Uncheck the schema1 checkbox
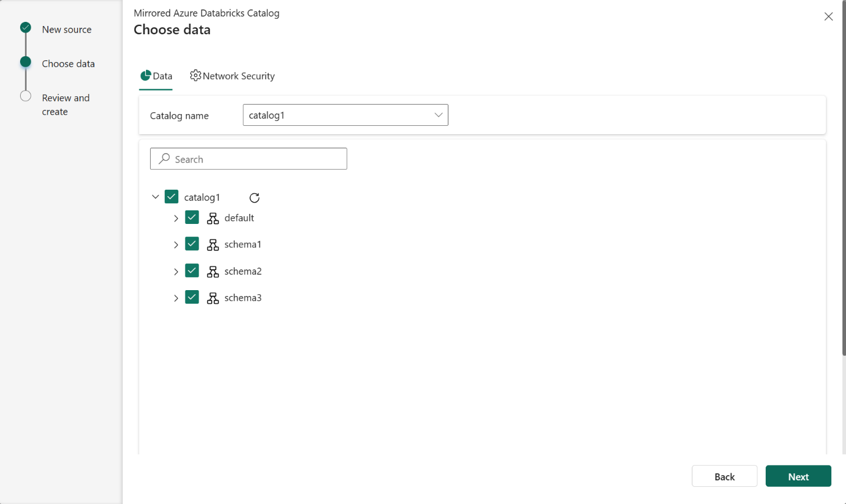846x504 pixels. point(192,244)
